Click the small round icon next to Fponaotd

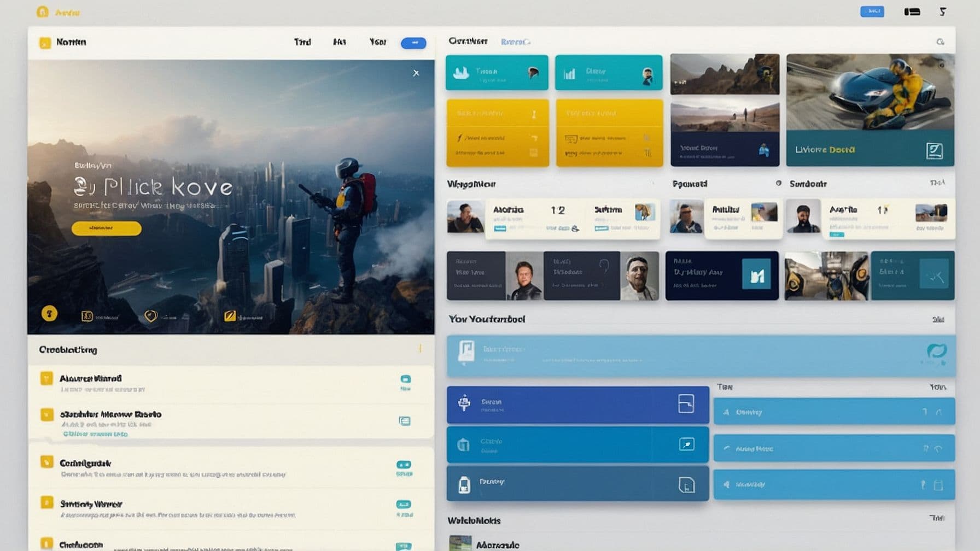(778, 183)
